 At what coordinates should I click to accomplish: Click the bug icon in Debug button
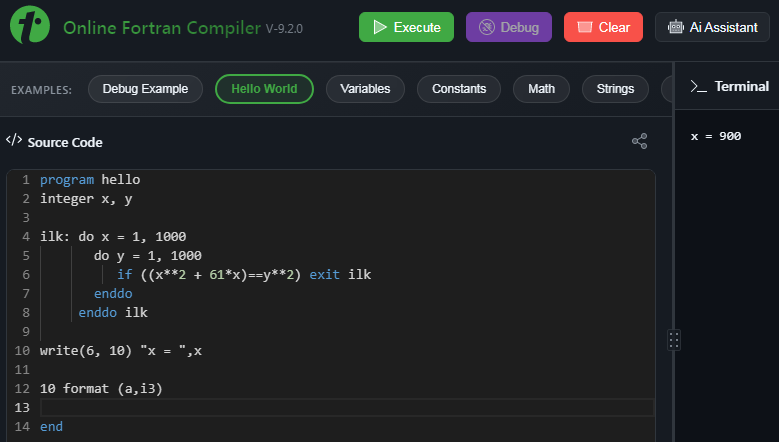[x=486, y=27]
